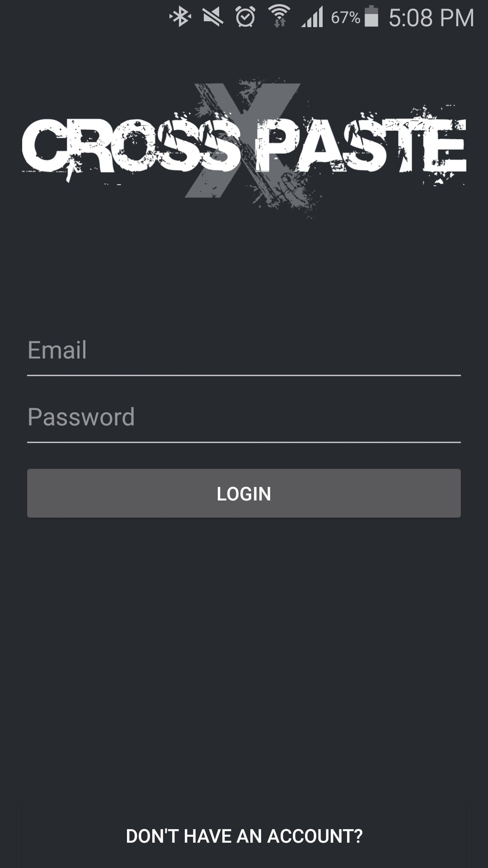Tap the cellular signal bars icon
This screenshot has width=488, height=868.
tap(312, 17)
